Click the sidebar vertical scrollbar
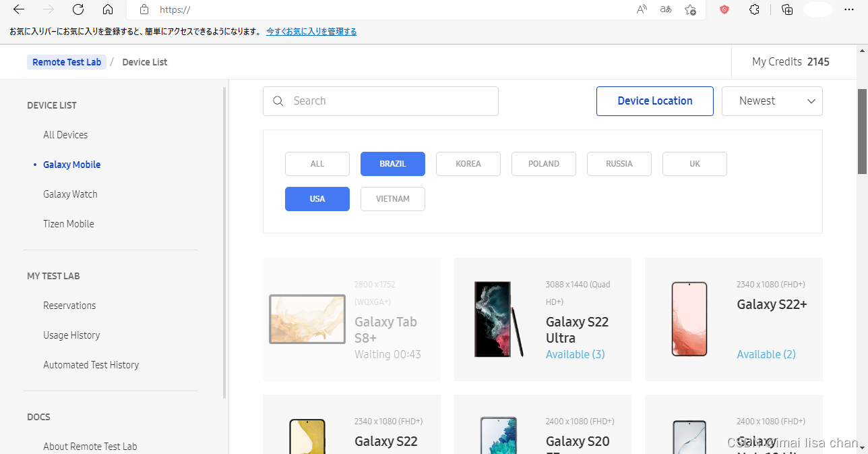Viewport: 868px width, 454px height. (224, 243)
